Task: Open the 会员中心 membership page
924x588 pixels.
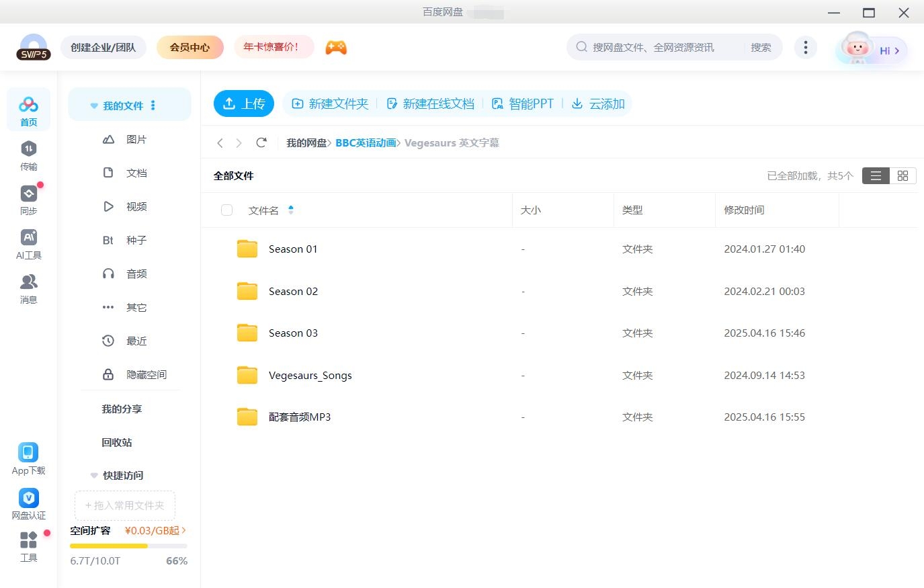Action: tap(190, 47)
